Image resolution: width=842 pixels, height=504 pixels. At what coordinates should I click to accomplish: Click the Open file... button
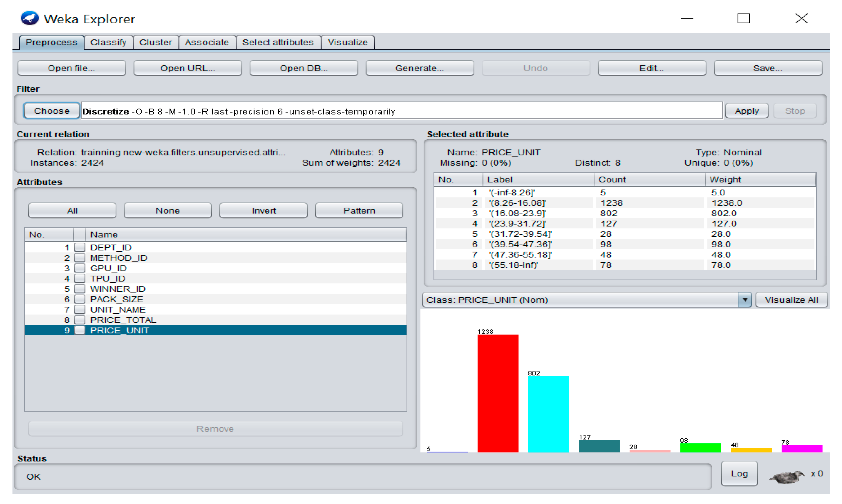tap(71, 68)
